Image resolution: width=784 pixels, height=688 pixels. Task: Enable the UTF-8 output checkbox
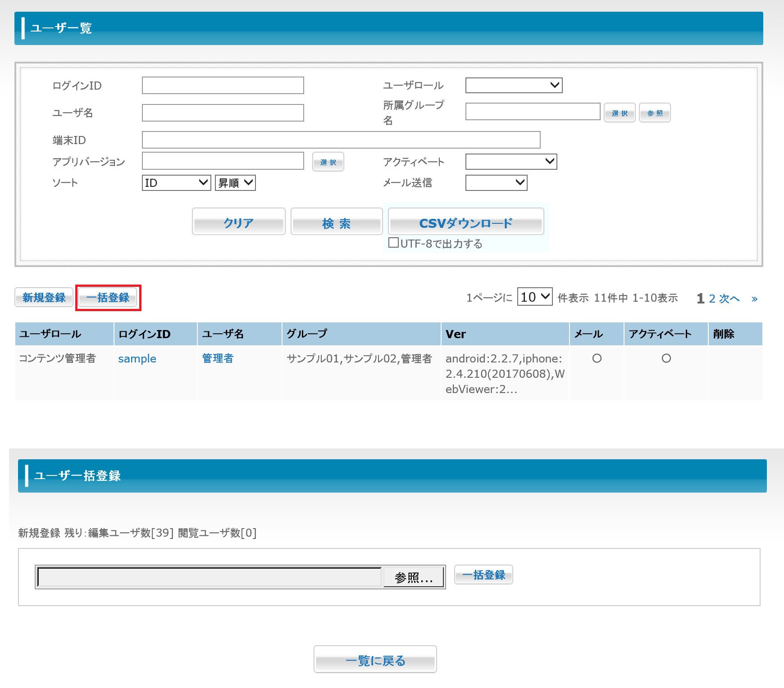click(393, 243)
